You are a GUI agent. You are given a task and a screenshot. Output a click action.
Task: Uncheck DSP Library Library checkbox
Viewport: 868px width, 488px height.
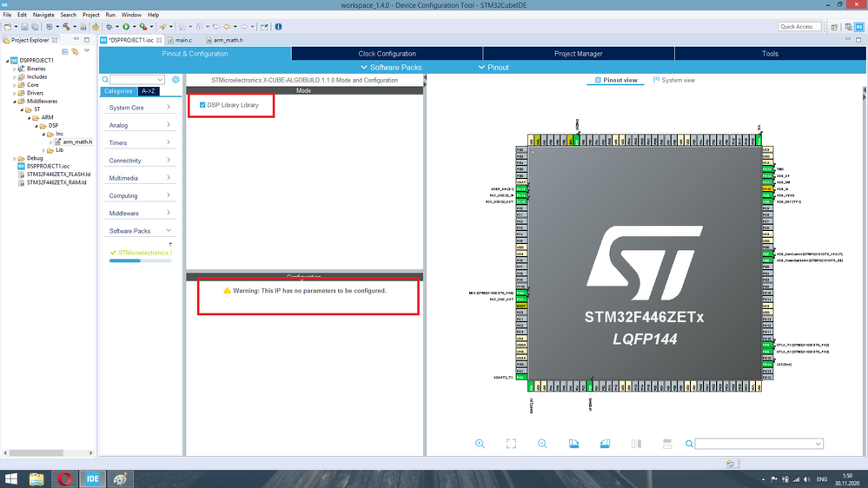tap(202, 104)
